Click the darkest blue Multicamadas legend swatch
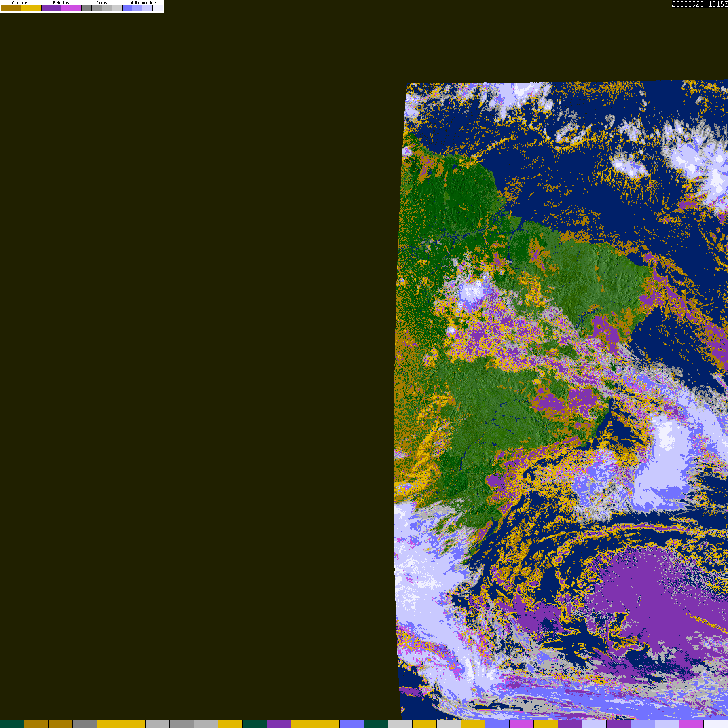The width and height of the screenshot is (728, 728). 127,8
